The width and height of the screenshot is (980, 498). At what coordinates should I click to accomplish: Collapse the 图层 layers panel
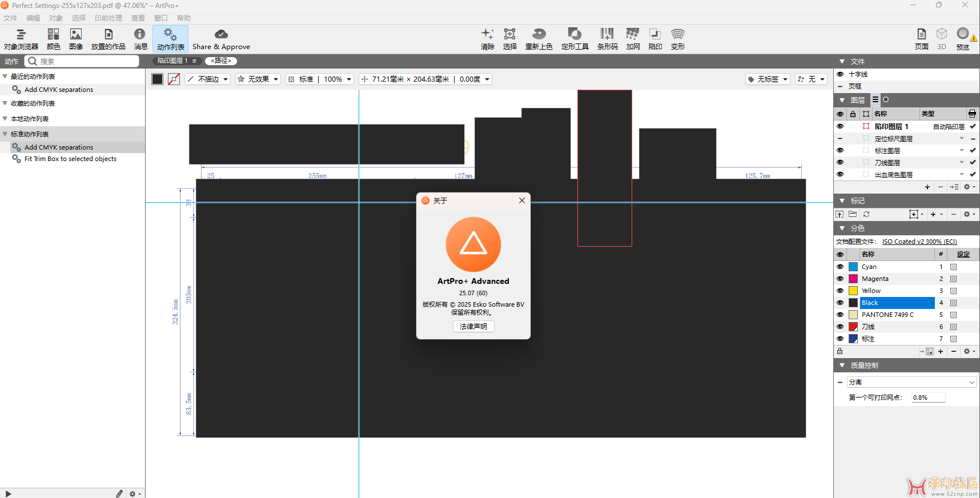point(842,100)
